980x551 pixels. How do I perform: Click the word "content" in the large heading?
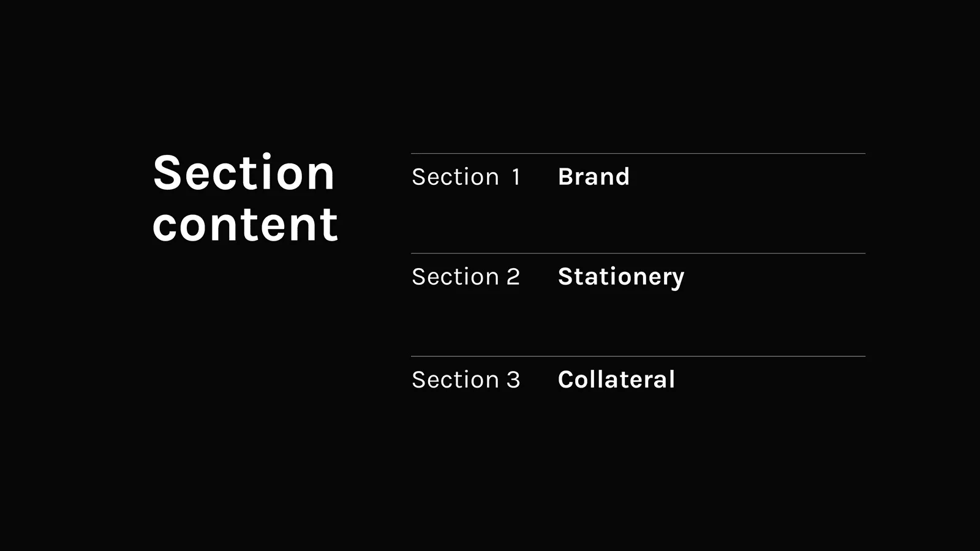(x=245, y=224)
